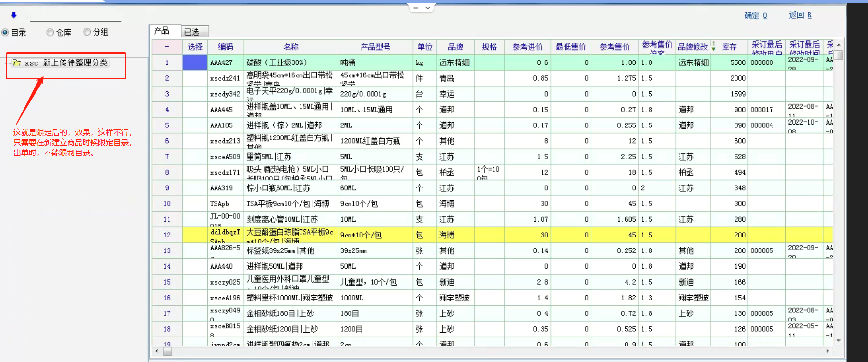This screenshot has height=362, width=868.
Task: Expand the top pull-down chevron
Action: point(428,8)
